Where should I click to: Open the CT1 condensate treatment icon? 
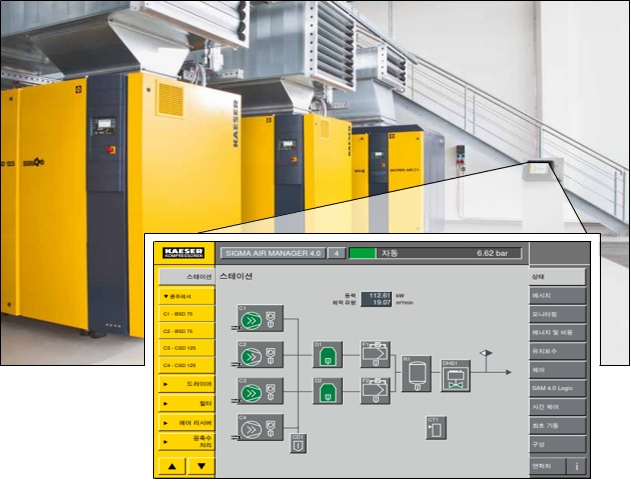[436, 428]
